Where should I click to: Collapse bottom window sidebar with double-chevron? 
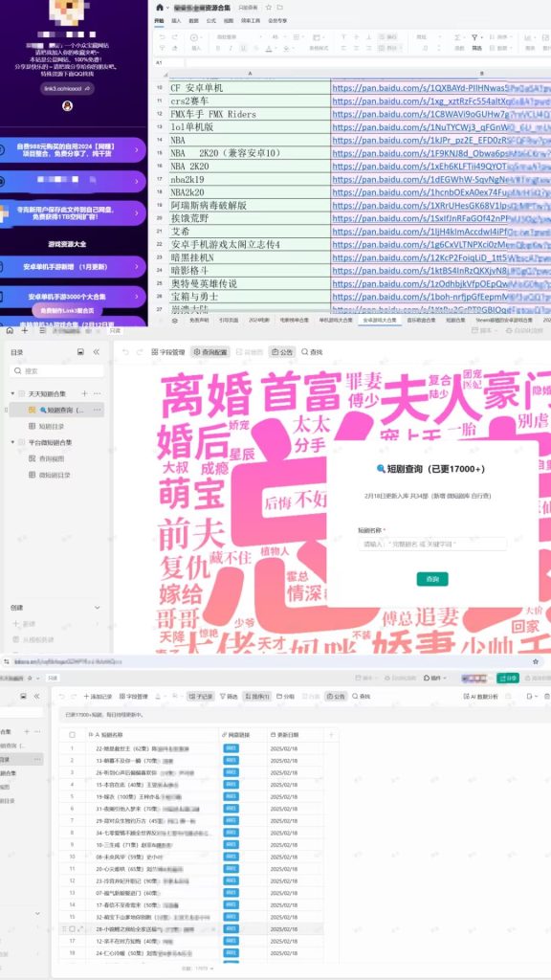click(x=36, y=696)
